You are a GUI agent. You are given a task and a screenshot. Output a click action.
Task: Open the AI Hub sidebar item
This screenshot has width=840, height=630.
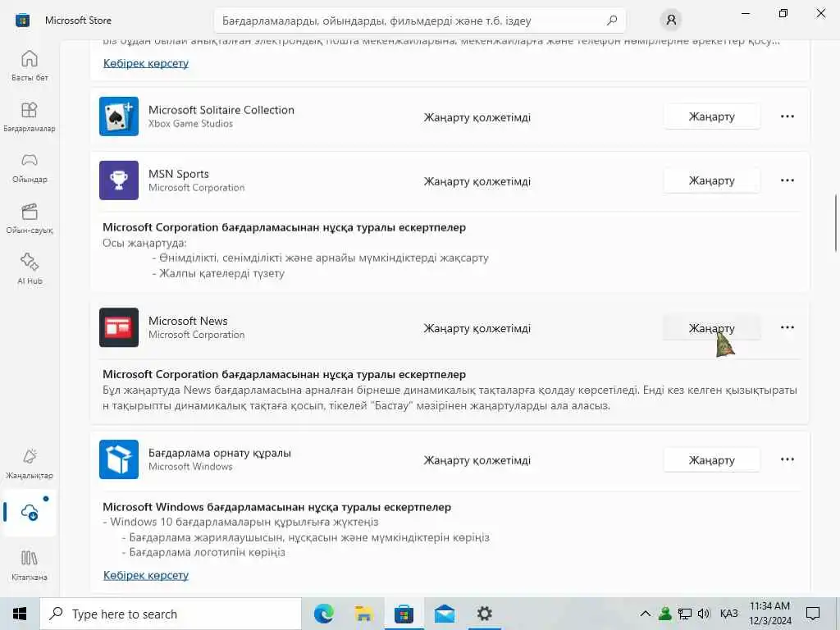pyautogui.click(x=30, y=269)
